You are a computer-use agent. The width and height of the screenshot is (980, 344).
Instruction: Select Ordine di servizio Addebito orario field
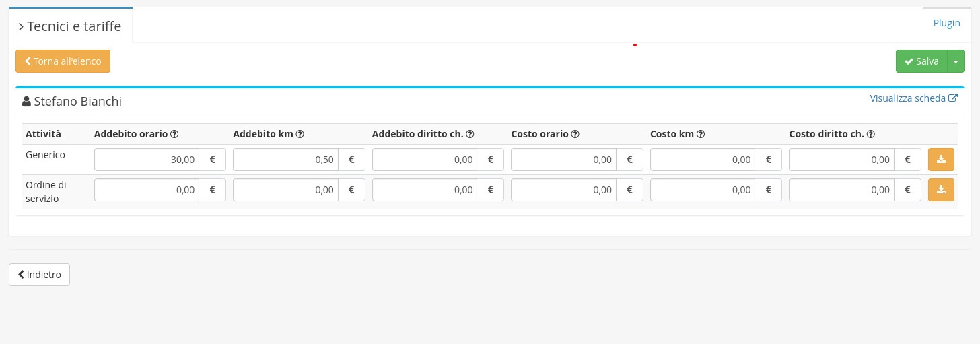(147, 190)
